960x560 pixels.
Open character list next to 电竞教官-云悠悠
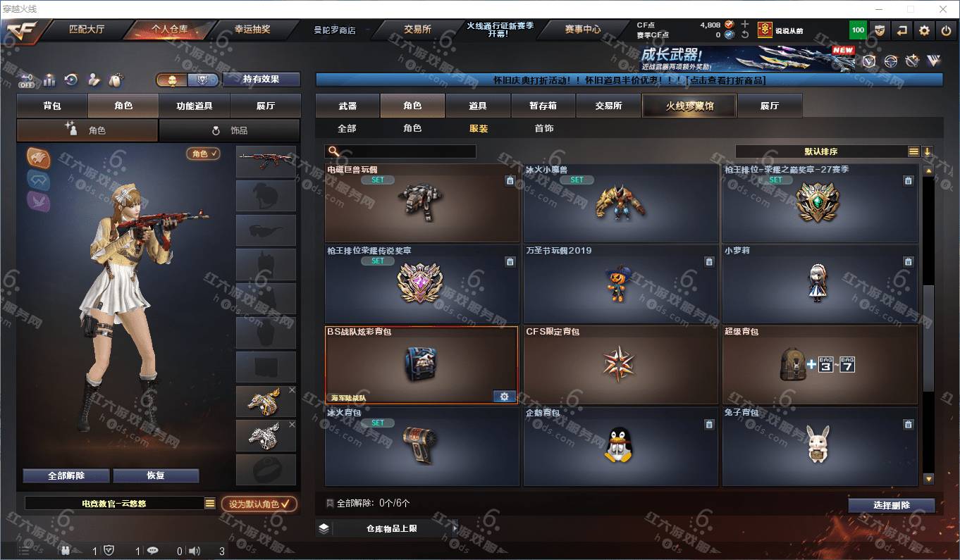[x=210, y=504]
